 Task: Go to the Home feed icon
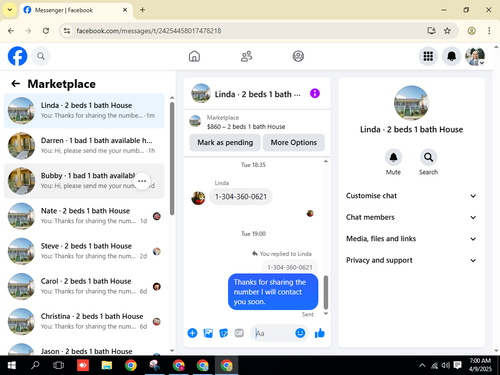[194, 56]
